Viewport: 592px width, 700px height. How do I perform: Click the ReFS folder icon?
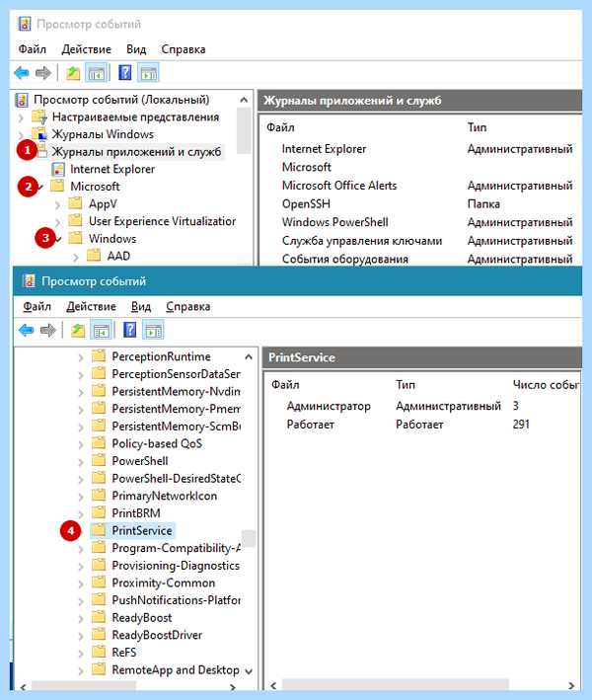coord(98,652)
